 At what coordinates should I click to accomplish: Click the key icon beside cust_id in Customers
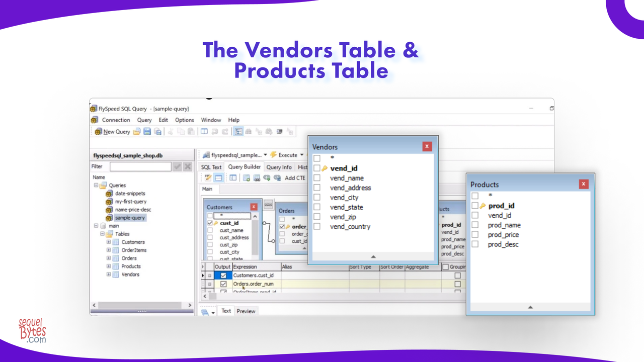[216, 223]
